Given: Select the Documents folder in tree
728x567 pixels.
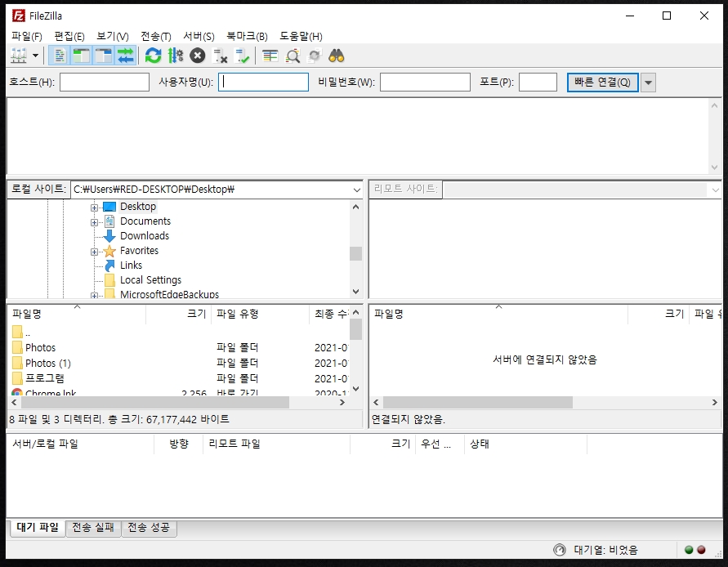Looking at the screenshot, I should tap(145, 221).
